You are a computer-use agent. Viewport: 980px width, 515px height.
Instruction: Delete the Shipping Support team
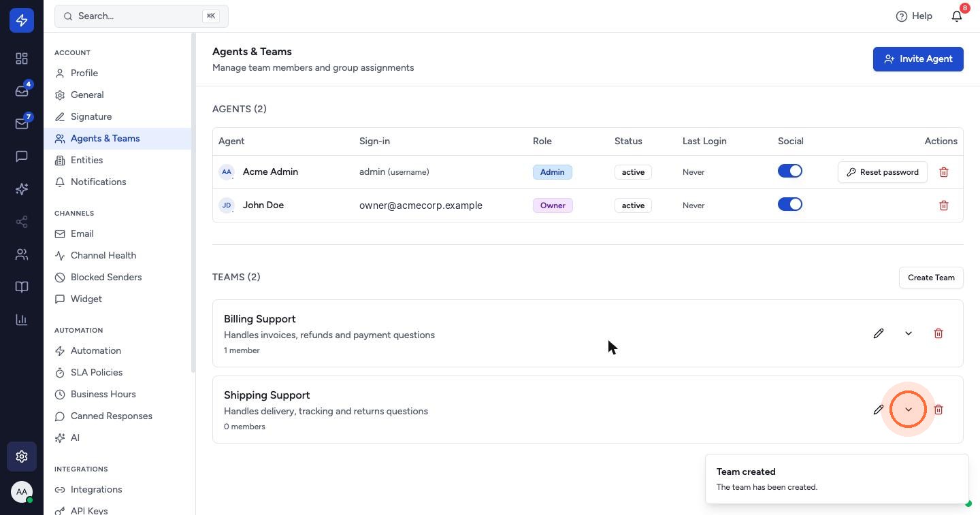[938, 410]
